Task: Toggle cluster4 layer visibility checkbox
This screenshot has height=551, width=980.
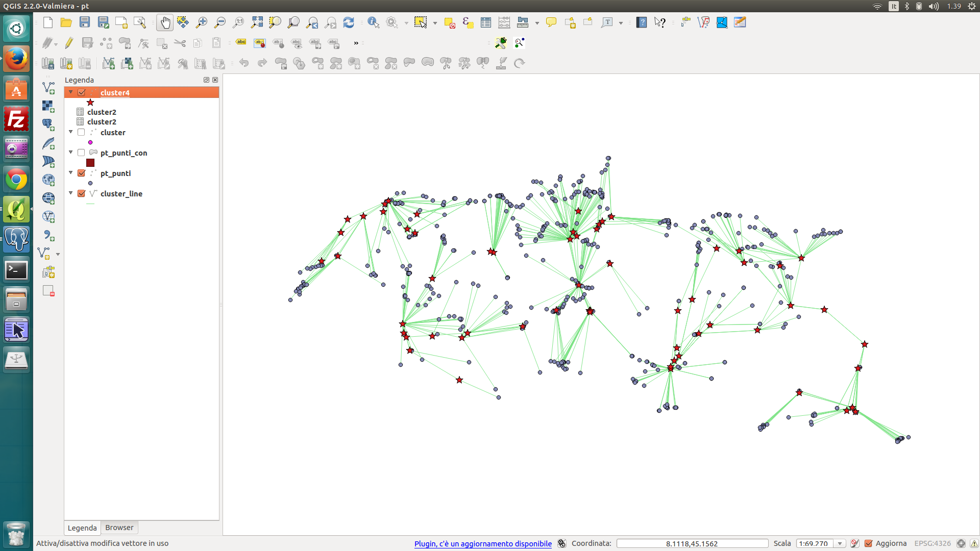Action: pos(82,92)
